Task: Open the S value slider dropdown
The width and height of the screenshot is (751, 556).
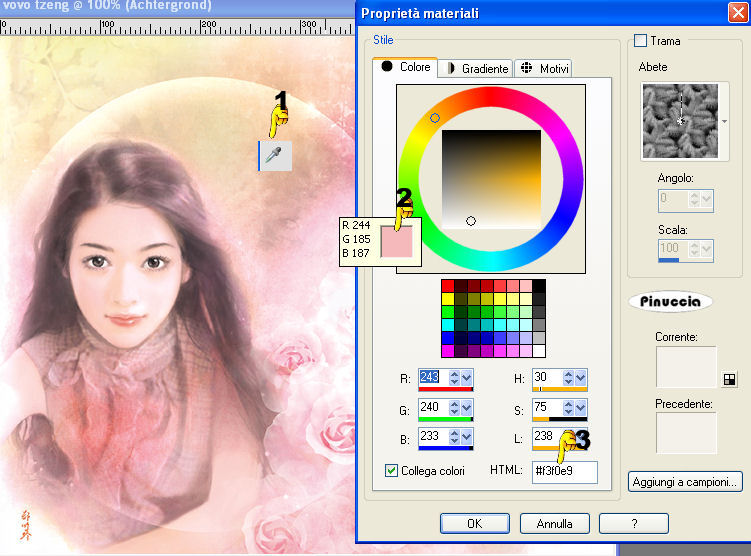Action: click(x=581, y=408)
